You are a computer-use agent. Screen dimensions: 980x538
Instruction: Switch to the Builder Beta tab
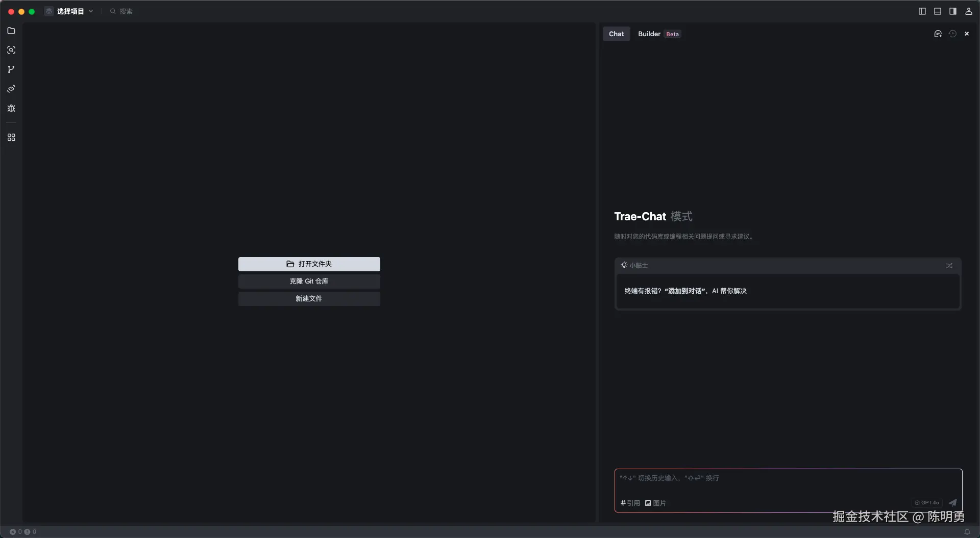[659, 34]
